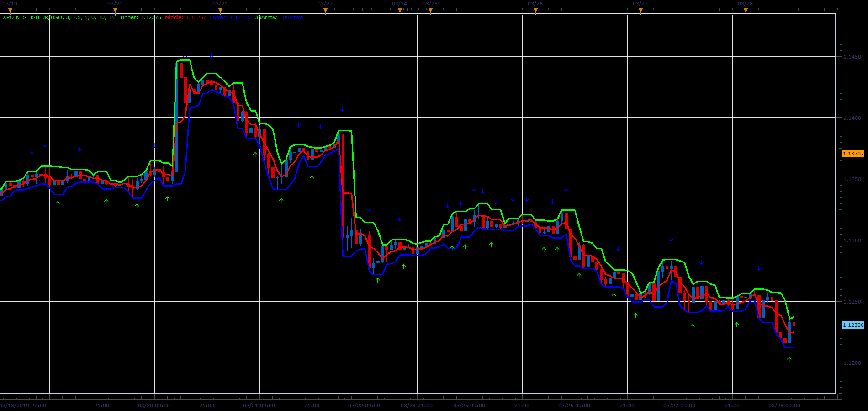Click the 03/19 date marker triangle
Image resolution: width=868 pixels, height=411 pixels.
pos(10,11)
